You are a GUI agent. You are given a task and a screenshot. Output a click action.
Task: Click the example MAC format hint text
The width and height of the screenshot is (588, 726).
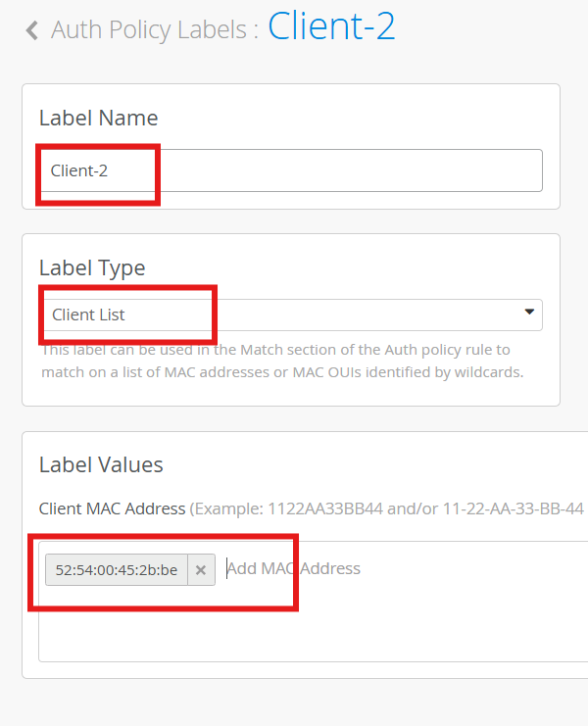(387, 508)
